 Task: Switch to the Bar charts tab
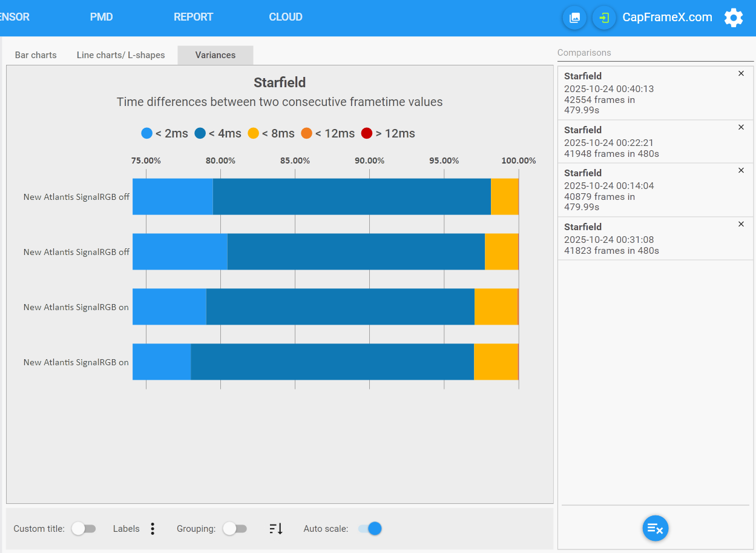tap(36, 55)
